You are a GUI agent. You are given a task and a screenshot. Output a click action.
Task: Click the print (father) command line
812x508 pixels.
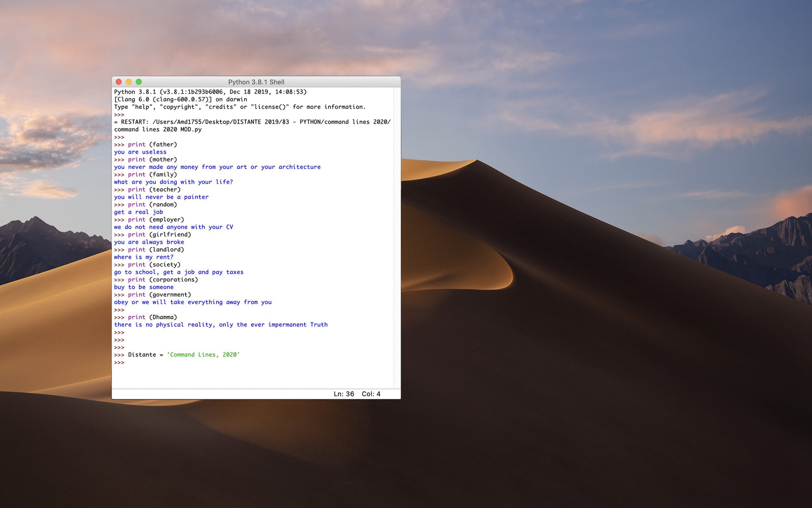click(152, 145)
